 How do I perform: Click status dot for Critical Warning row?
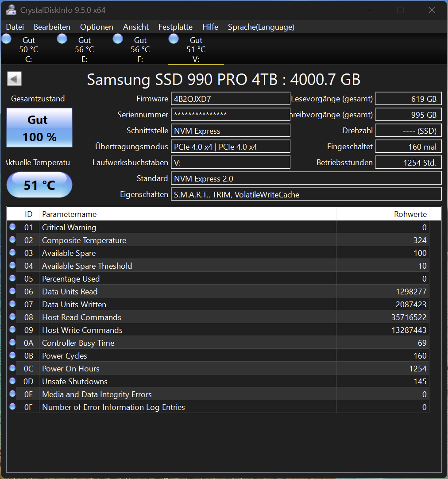coord(12,227)
